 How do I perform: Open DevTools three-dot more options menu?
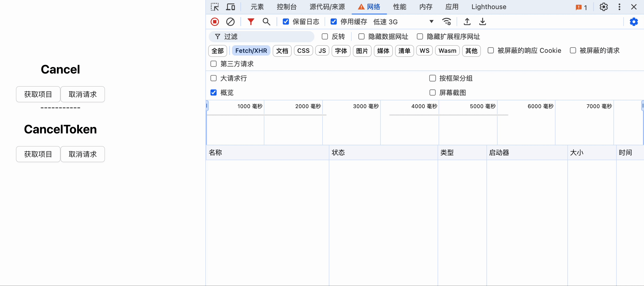pyautogui.click(x=619, y=7)
